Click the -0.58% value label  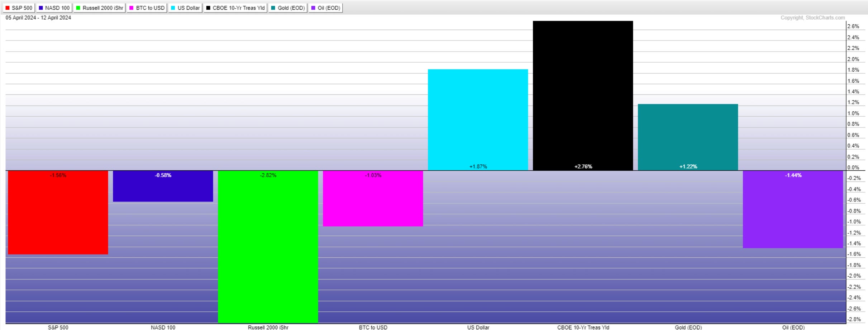pyautogui.click(x=163, y=175)
